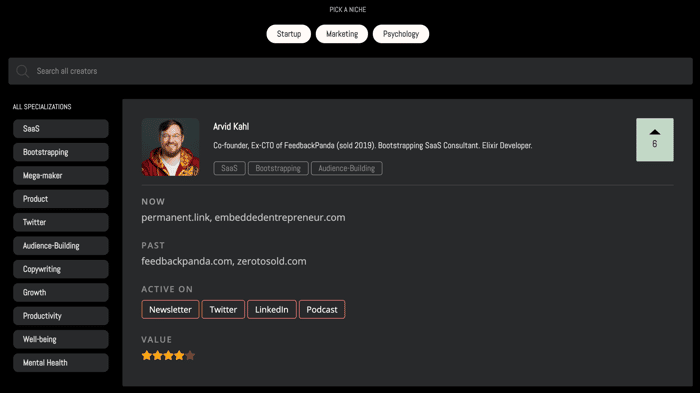The width and height of the screenshot is (700, 393).
Task: Choose the Productivity specialization
Action: (x=61, y=316)
